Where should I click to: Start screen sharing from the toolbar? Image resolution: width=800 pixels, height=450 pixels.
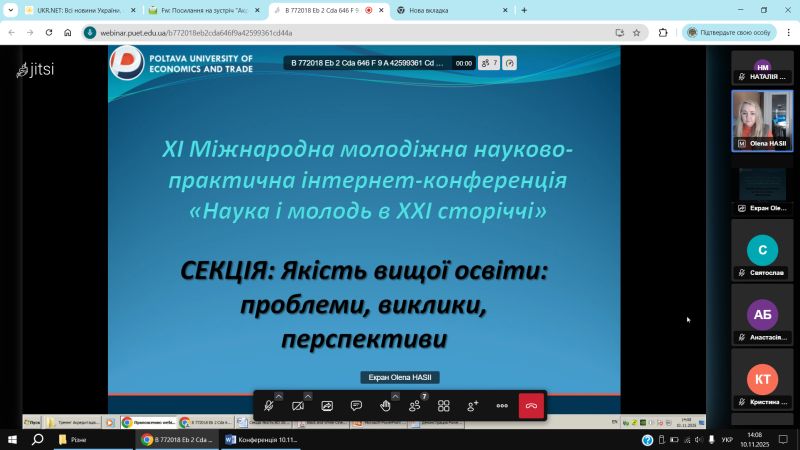(x=327, y=406)
